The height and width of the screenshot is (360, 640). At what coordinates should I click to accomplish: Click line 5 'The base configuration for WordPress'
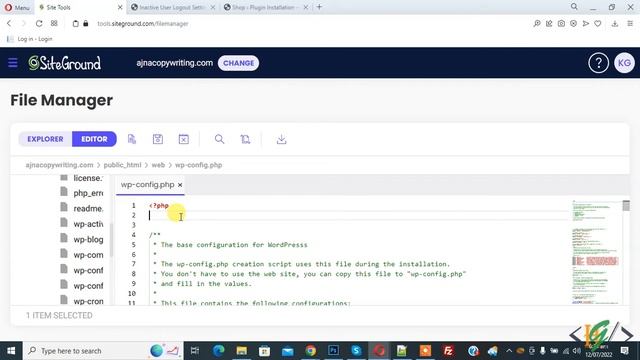(234, 244)
